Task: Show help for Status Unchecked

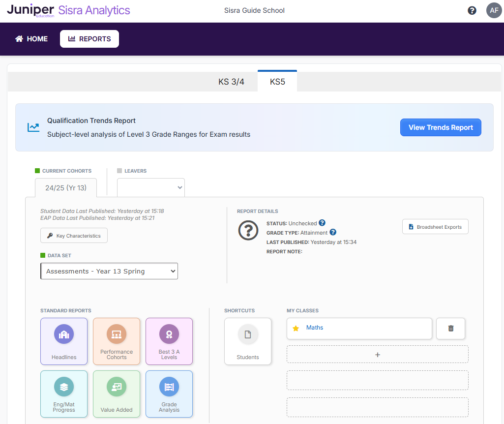Action: (x=322, y=223)
